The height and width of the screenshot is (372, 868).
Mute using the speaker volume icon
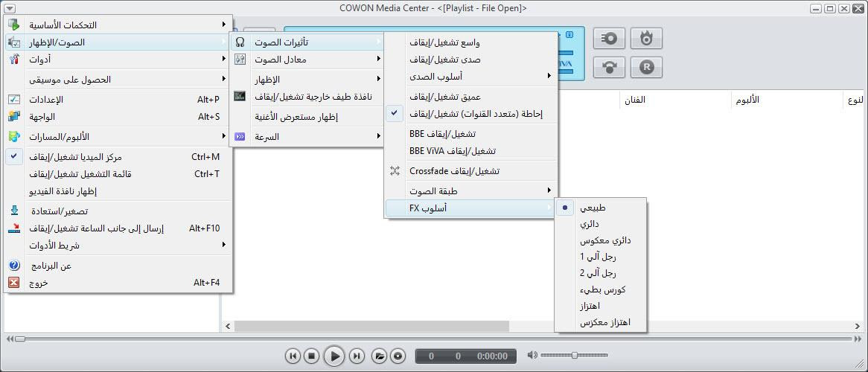coord(532,355)
